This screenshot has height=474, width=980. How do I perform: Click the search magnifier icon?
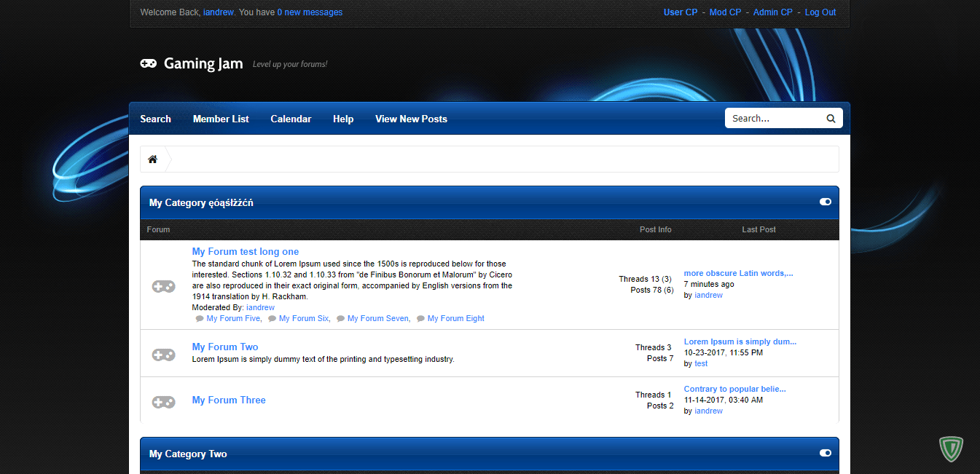(x=831, y=119)
